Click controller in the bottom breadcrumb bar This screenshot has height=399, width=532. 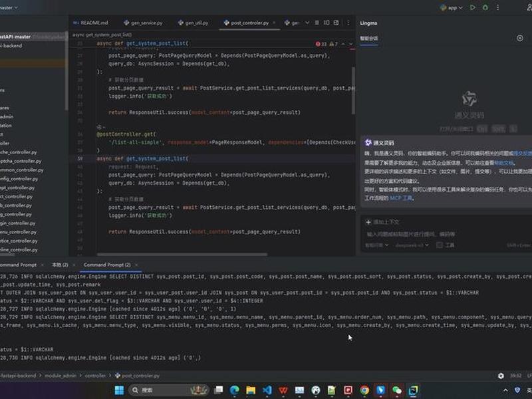click(x=95, y=376)
